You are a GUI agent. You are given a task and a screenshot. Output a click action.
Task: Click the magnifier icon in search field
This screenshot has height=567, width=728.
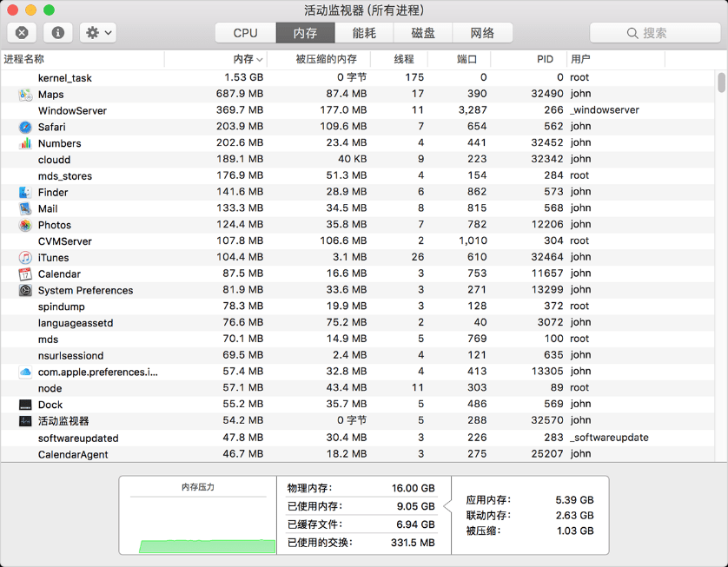tap(632, 33)
